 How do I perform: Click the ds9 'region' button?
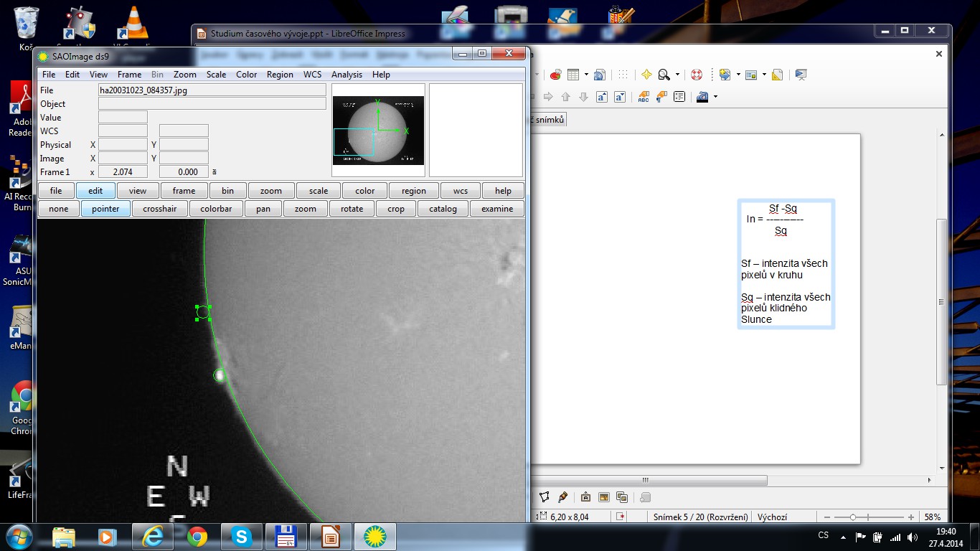414,191
